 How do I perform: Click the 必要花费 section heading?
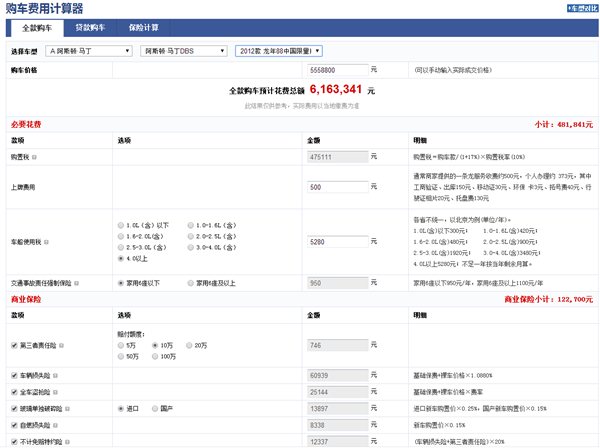(x=26, y=124)
